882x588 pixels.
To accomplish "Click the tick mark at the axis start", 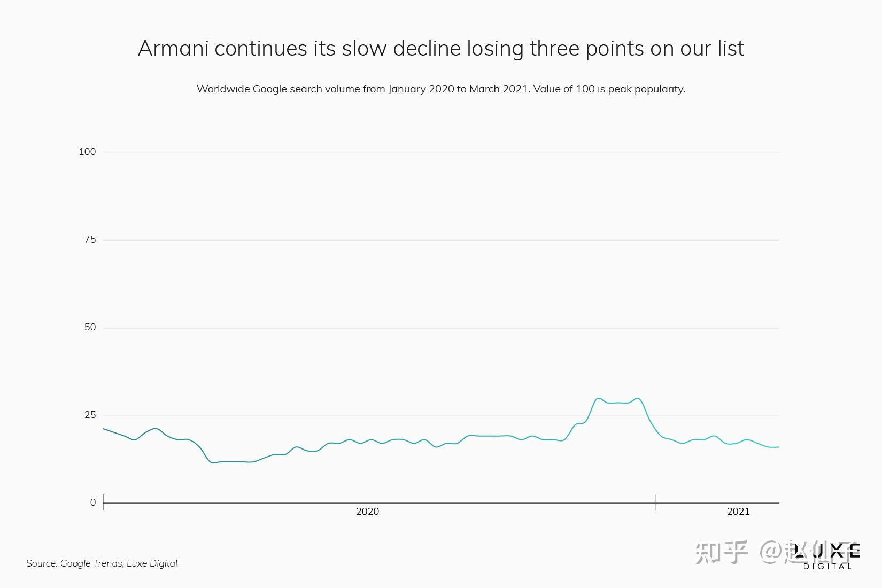I will [x=103, y=502].
